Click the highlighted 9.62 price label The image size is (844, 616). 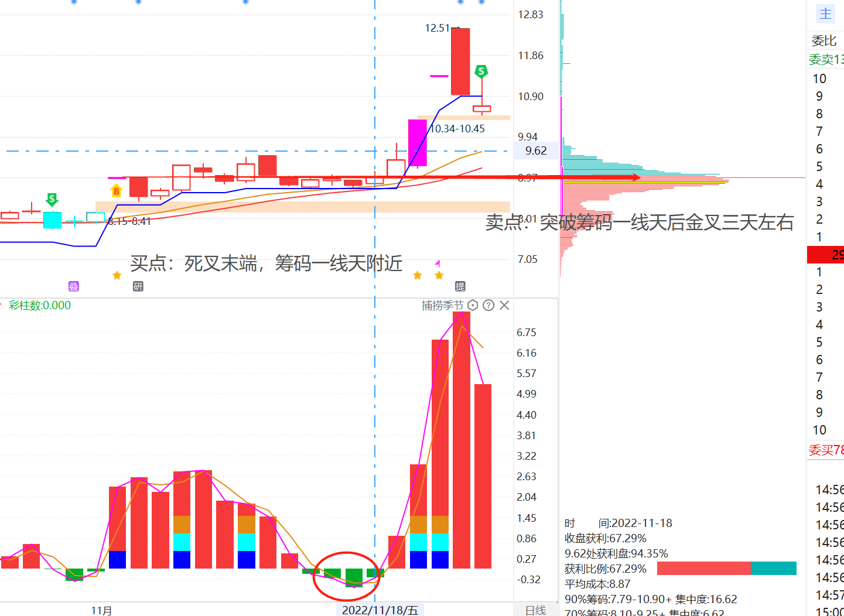pos(536,150)
